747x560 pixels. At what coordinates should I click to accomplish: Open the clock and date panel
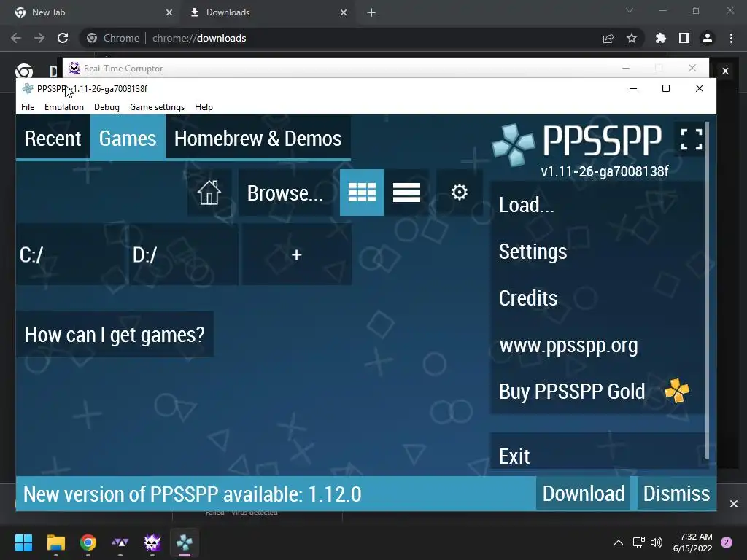(693, 542)
